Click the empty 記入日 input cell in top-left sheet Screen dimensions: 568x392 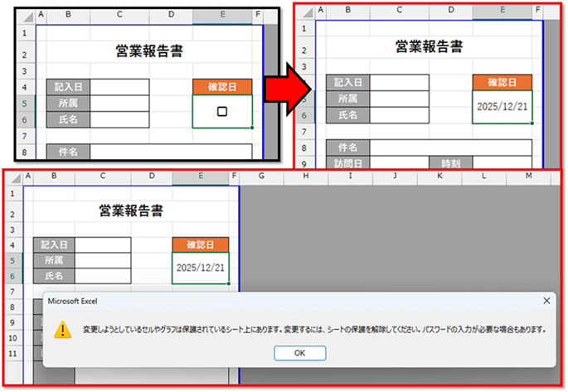119,87
